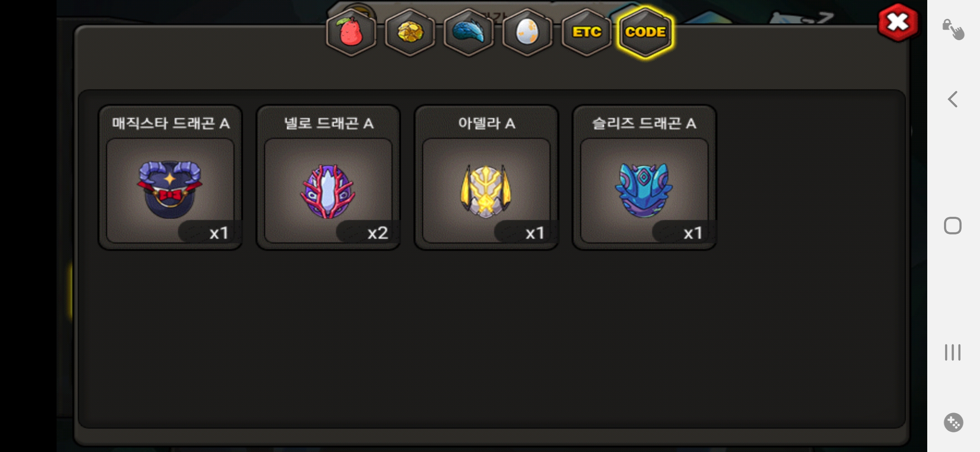The height and width of the screenshot is (452, 980).
Task: Select the 넬로 드래곤 A purple coral egg
Action: pyautogui.click(x=328, y=191)
